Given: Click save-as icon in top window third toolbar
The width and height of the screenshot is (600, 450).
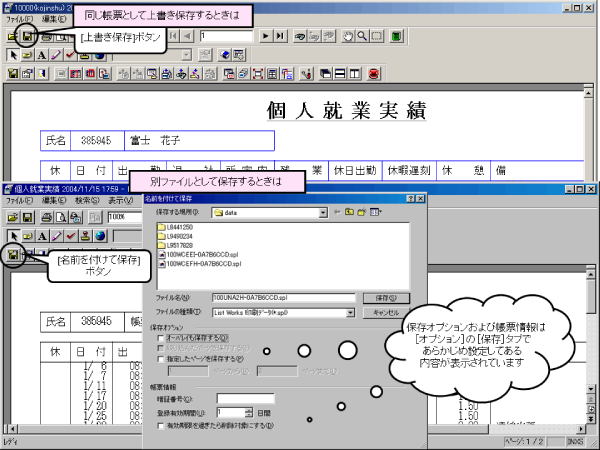Looking at the screenshot, I should (x=13, y=73).
